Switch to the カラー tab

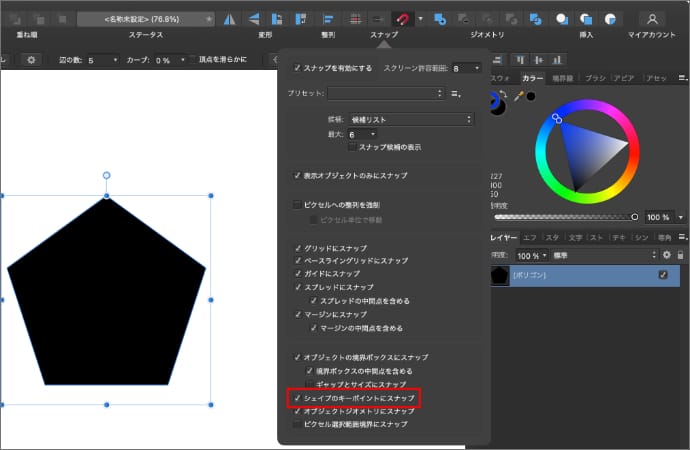coord(531,78)
